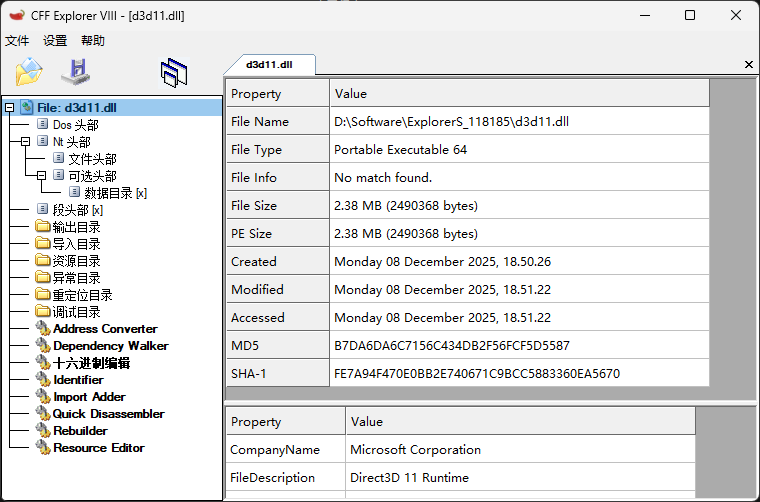Select the 可选头部 page icon
The height and width of the screenshot is (502, 760).
58,175
